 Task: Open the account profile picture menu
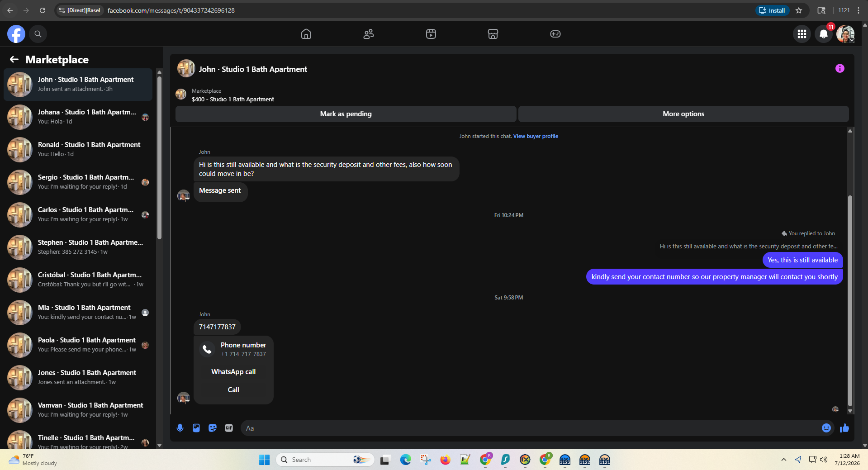pos(845,34)
